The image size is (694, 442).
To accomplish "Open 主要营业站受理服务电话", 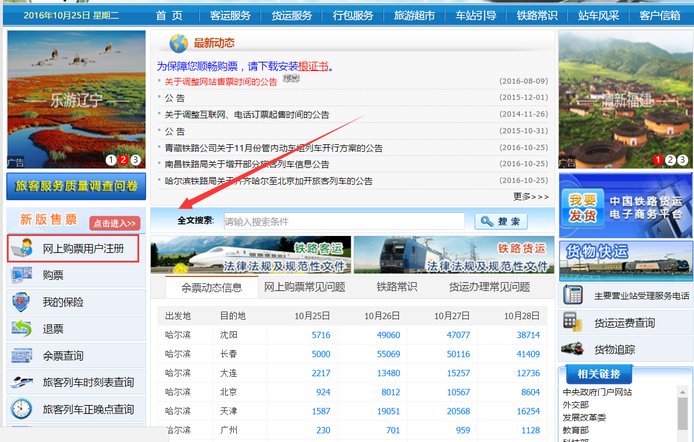I will (642, 296).
